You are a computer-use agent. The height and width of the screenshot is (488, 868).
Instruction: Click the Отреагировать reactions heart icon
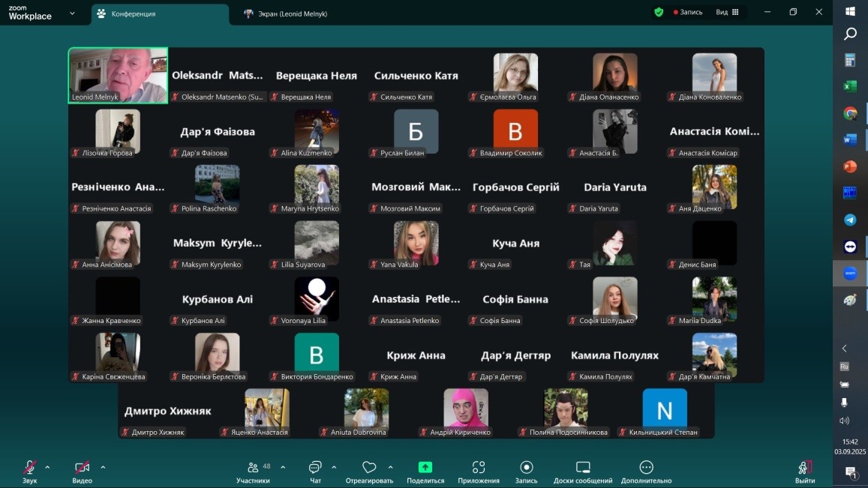coord(368,468)
